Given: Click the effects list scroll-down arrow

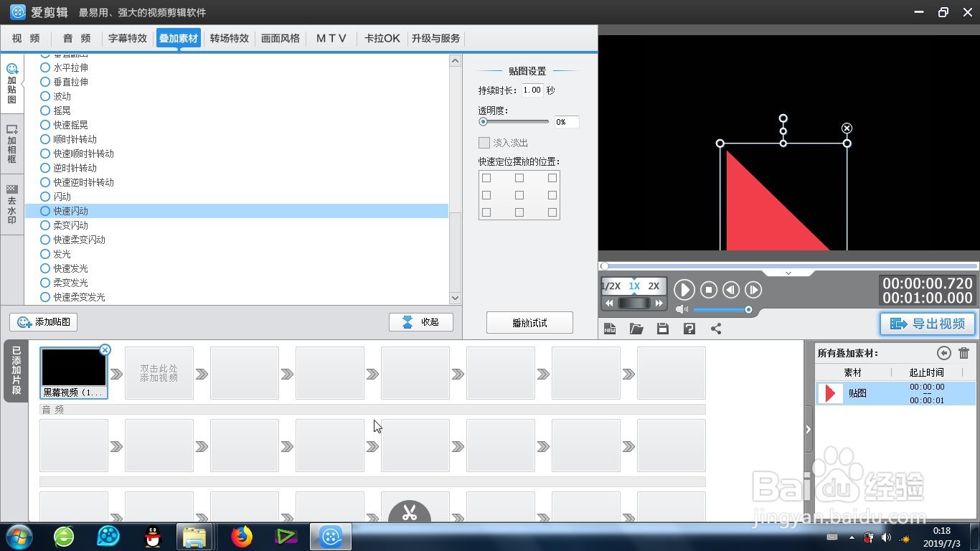Looking at the screenshot, I should coord(455,297).
